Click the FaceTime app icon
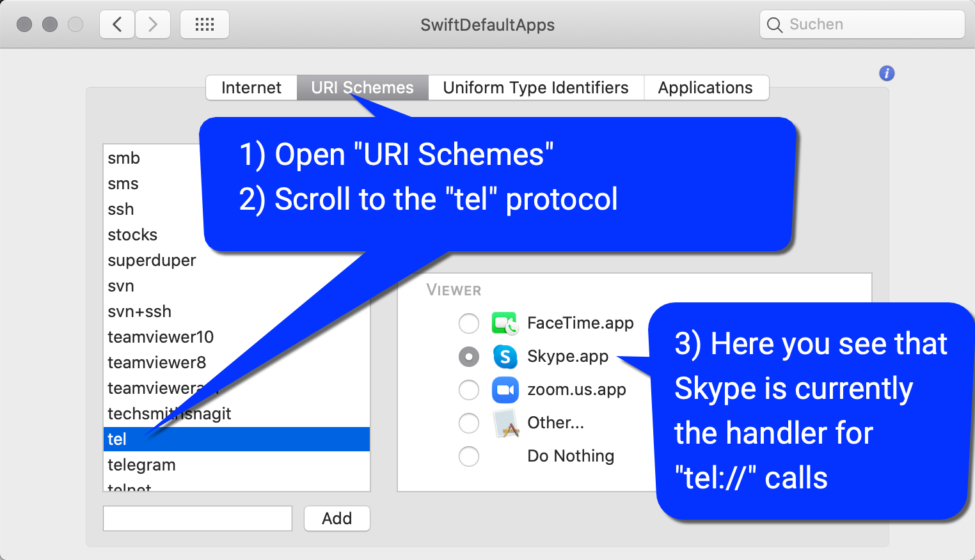The image size is (975, 560). pyautogui.click(x=505, y=323)
